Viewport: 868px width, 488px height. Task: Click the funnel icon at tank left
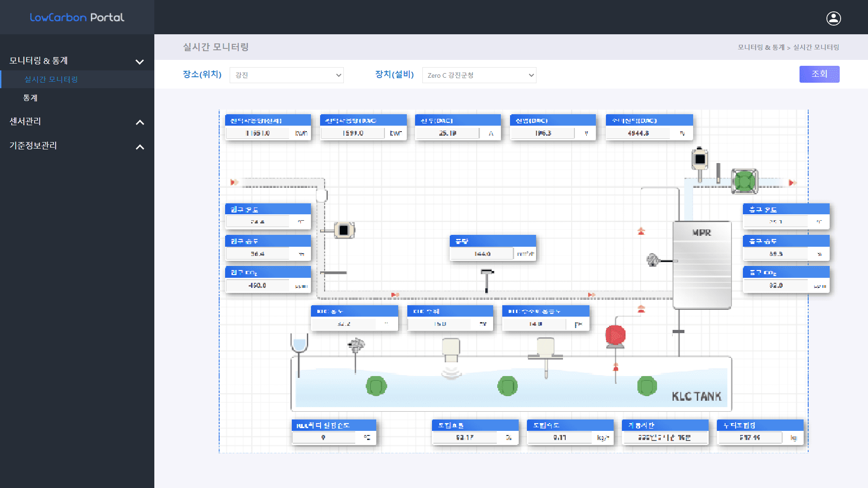(x=299, y=344)
